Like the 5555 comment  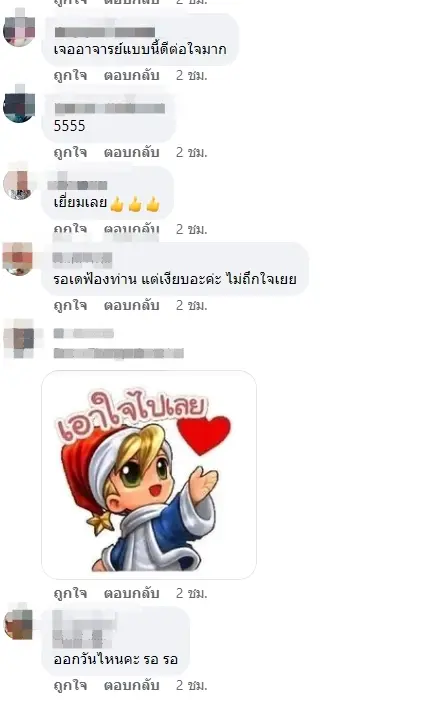click(70, 152)
